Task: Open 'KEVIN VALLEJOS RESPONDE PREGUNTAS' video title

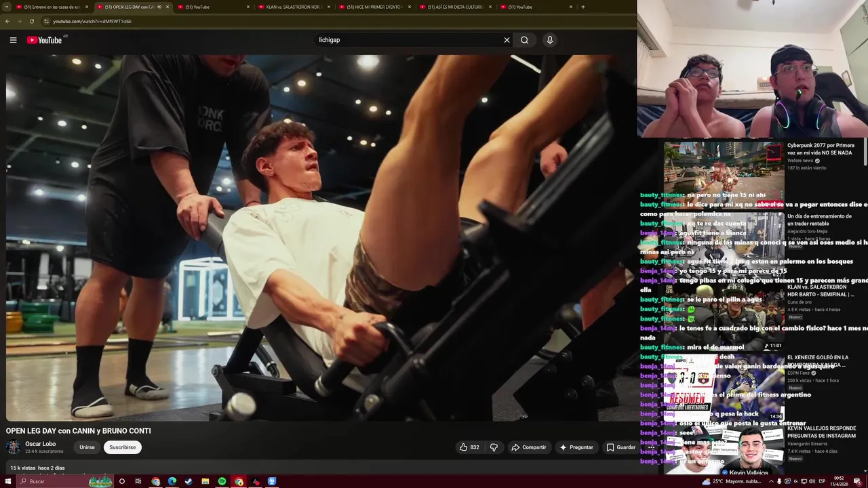Action: [x=822, y=432]
